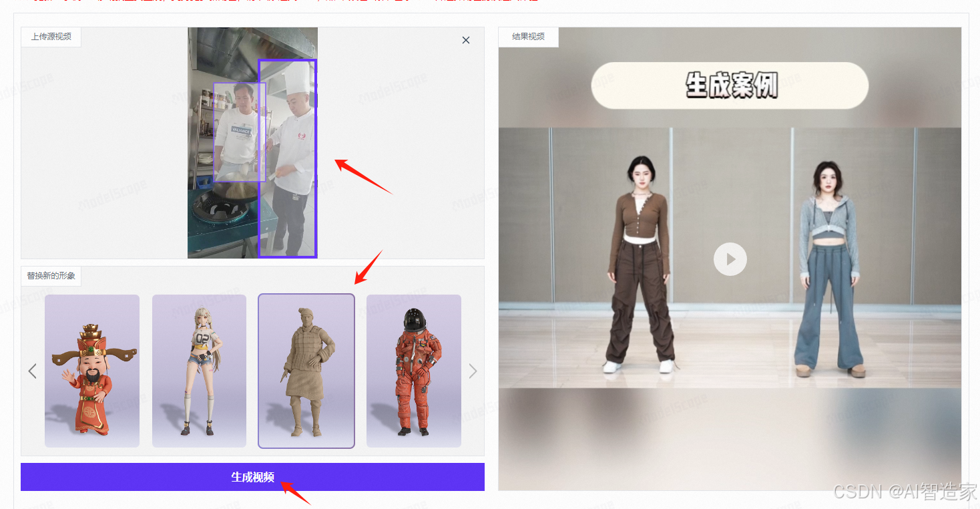Play the result video example
The width and height of the screenshot is (980, 509).
(730, 259)
